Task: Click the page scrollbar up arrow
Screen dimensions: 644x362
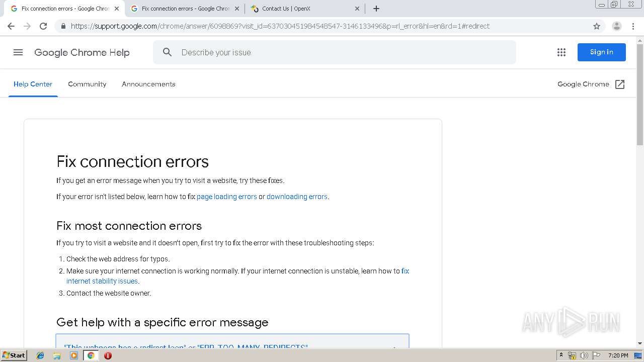Action: click(640, 40)
